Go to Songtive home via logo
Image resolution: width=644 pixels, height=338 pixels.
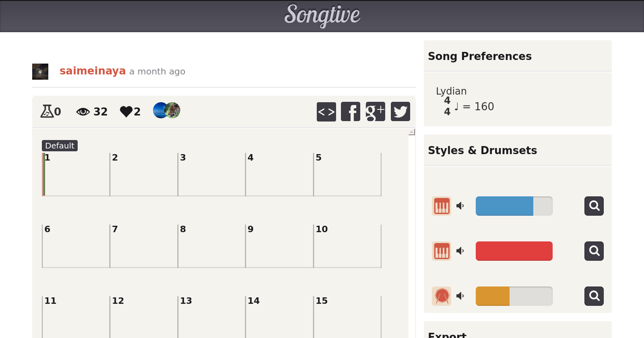pos(322,15)
